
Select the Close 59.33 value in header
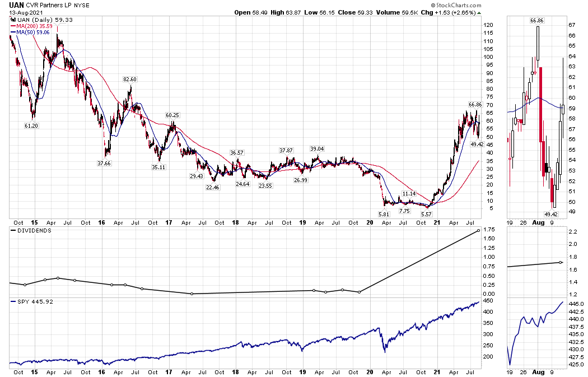355,12
